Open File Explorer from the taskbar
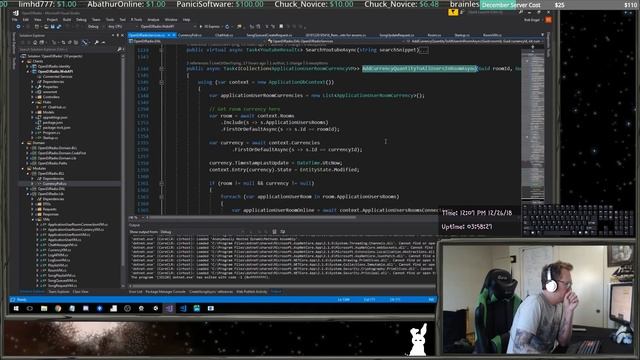Image resolution: width=640 pixels, height=360 pixels. tap(44, 308)
